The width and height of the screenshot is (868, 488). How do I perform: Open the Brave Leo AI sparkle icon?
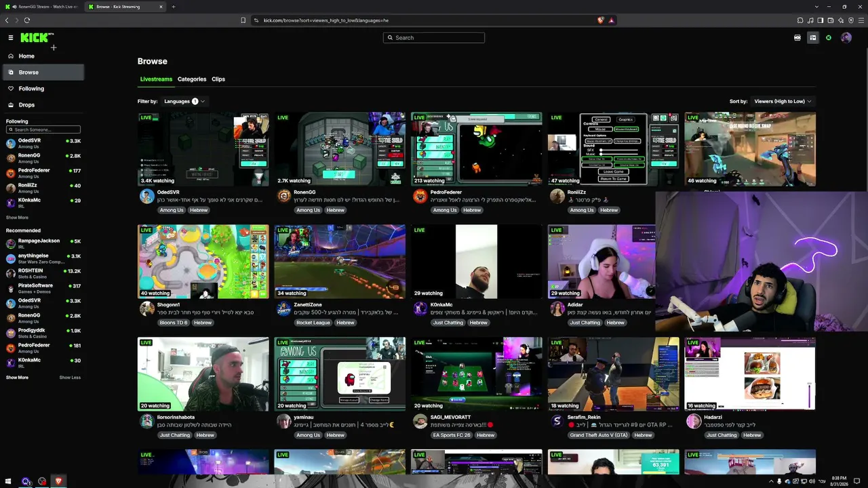(841, 20)
